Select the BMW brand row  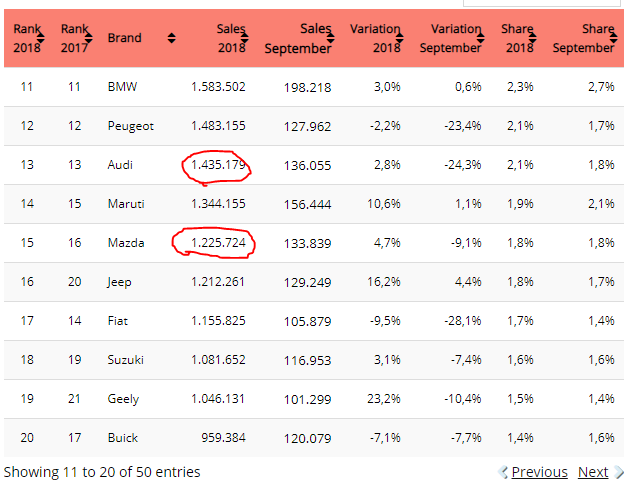coord(314,87)
